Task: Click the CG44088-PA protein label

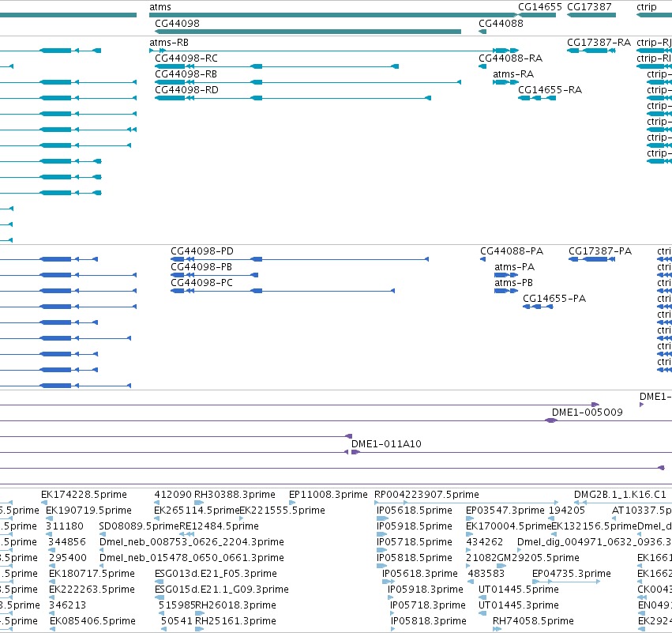Action: pos(512,251)
